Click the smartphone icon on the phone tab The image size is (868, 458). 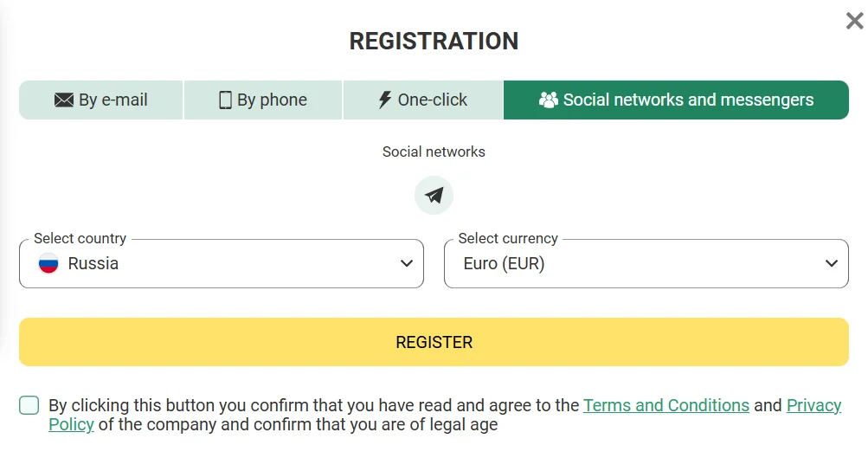(226, 100)
